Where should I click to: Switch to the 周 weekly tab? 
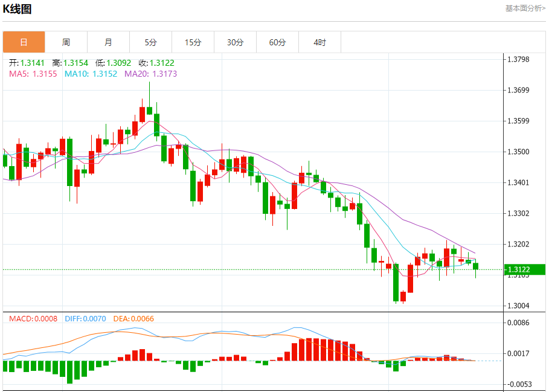pyautogui.click(x=66, y=42)
